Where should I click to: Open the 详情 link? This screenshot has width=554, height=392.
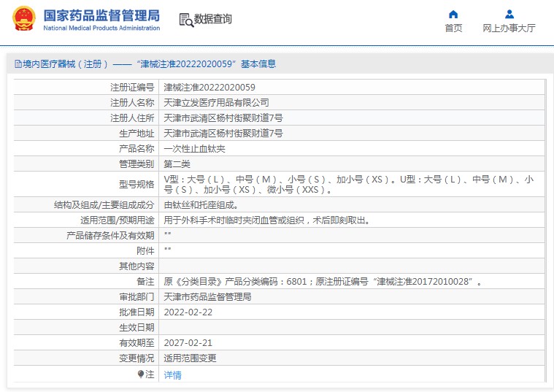coord(172,374)
